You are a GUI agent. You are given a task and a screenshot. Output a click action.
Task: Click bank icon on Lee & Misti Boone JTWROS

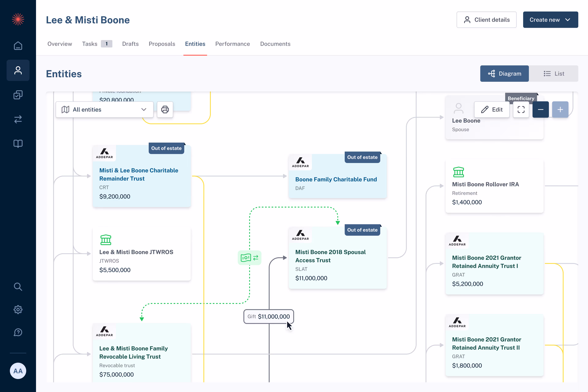(106, 240)
